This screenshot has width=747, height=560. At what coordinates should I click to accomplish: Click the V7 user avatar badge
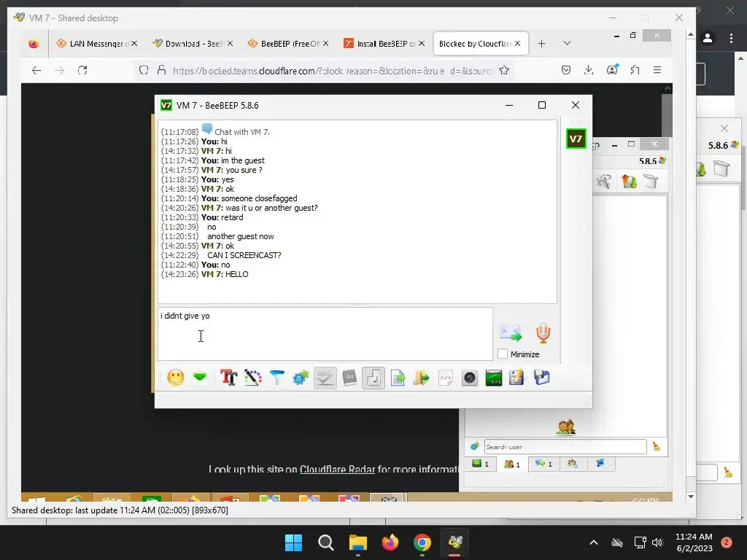point(576,139)
